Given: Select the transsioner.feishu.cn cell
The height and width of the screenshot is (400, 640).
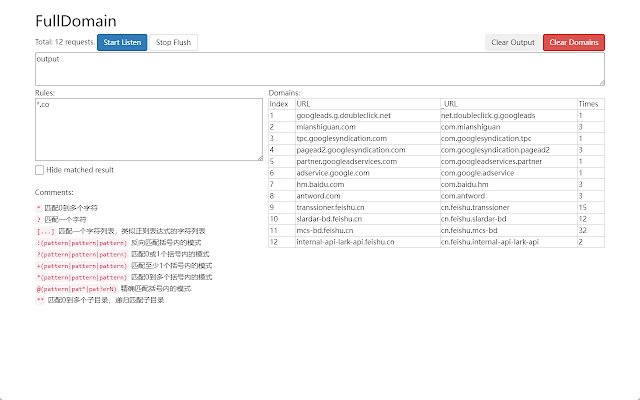Looking at the screenshot, I should (368, 207).
